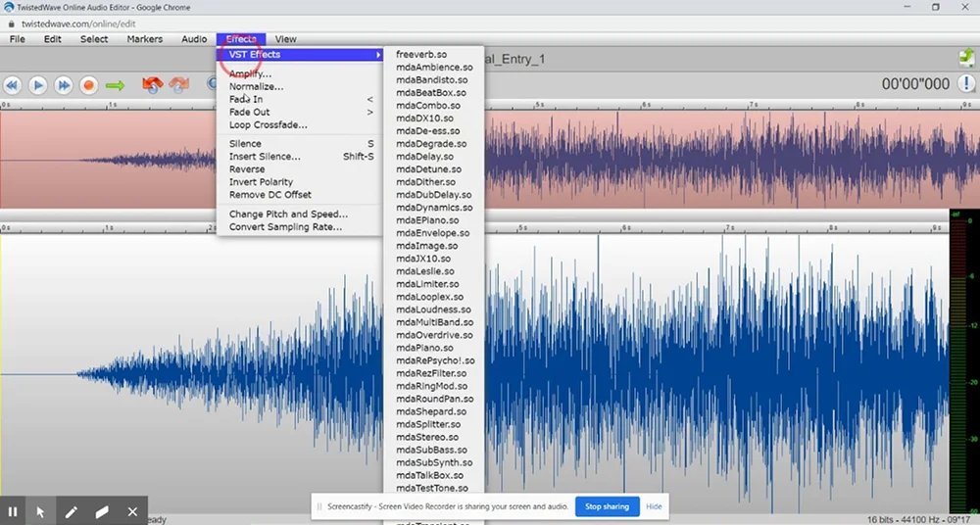The width and height of the screenshot is (980, 525).
Task: Open the Select menu
Action: pos(94,39)
